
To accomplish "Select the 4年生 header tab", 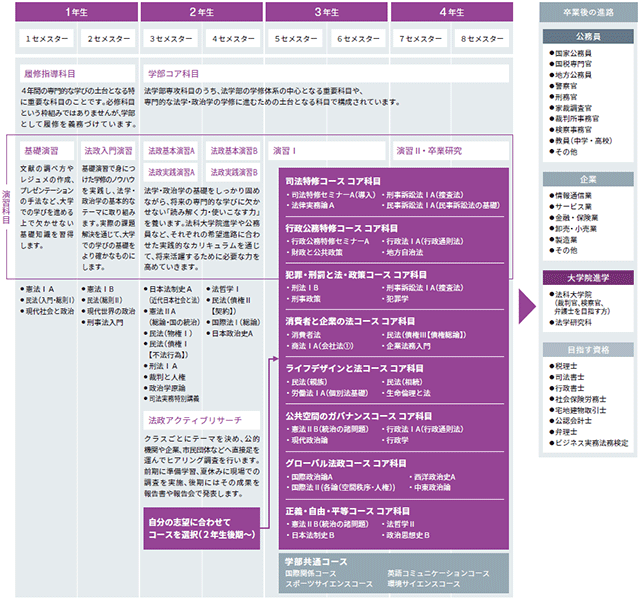I will click(x=452, y=12).
